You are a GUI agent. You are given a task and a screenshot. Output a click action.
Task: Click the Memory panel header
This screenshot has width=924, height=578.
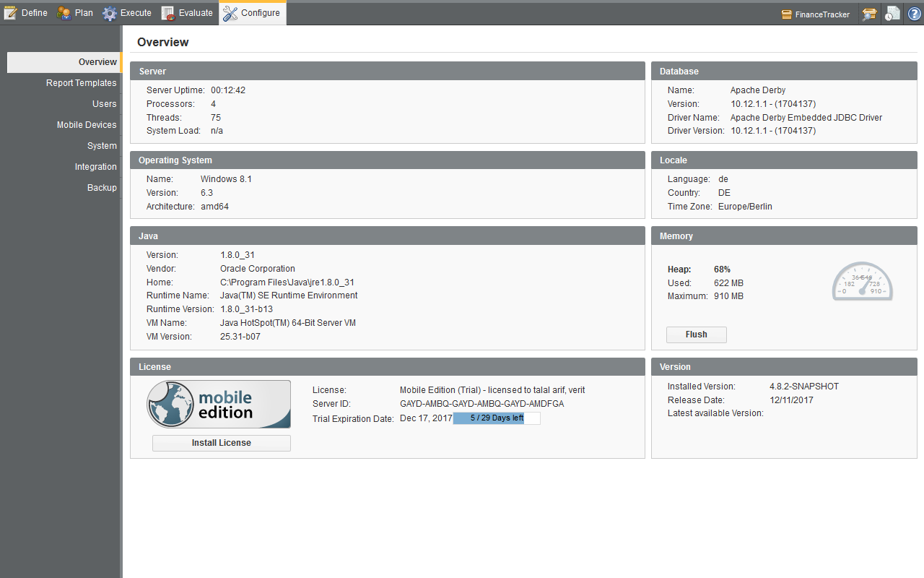click(784, 236)
